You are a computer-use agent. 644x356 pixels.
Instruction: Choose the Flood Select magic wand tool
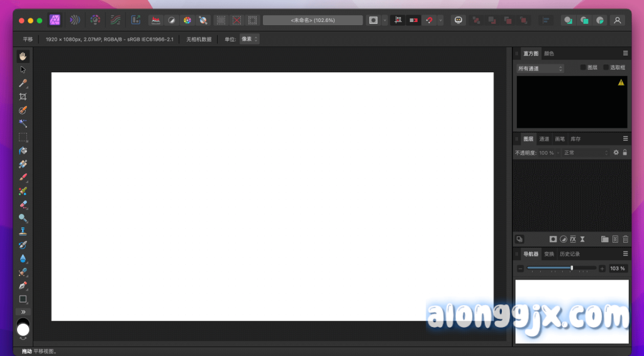click(23, 123)
